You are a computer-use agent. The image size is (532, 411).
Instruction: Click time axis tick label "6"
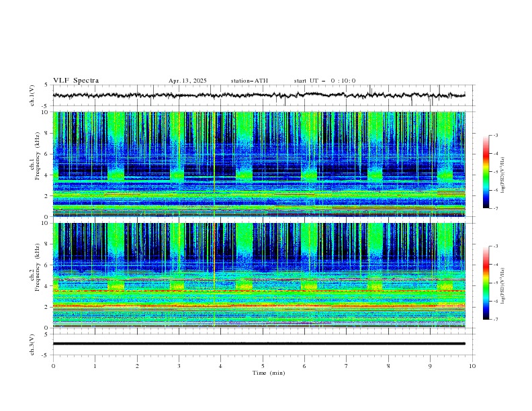[x=304, y=366]
